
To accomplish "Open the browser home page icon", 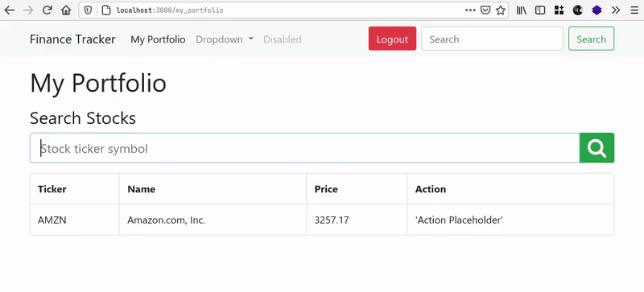I will click(x=66, y=10).
